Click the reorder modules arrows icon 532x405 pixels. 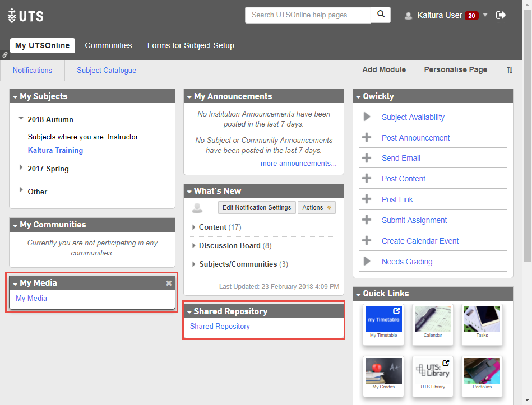pos(510,70)
